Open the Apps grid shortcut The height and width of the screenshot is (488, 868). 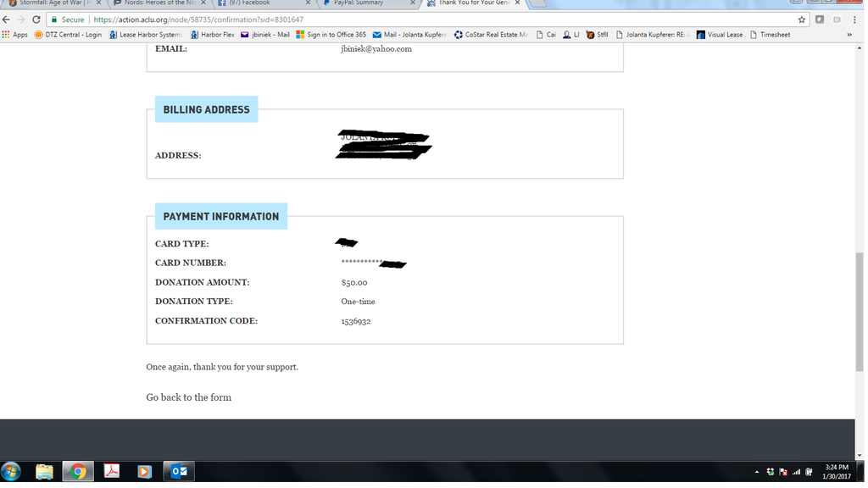[x=15, y=34]
